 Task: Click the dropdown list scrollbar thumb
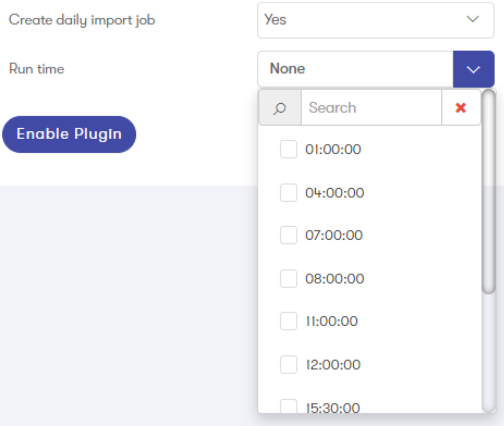click(x=488, y=192)
